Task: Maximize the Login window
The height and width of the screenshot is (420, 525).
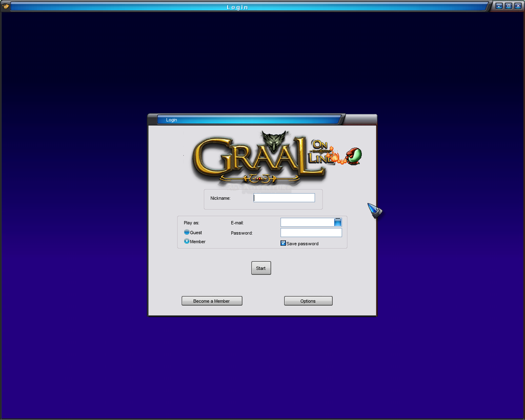Action: click(508, 6)
